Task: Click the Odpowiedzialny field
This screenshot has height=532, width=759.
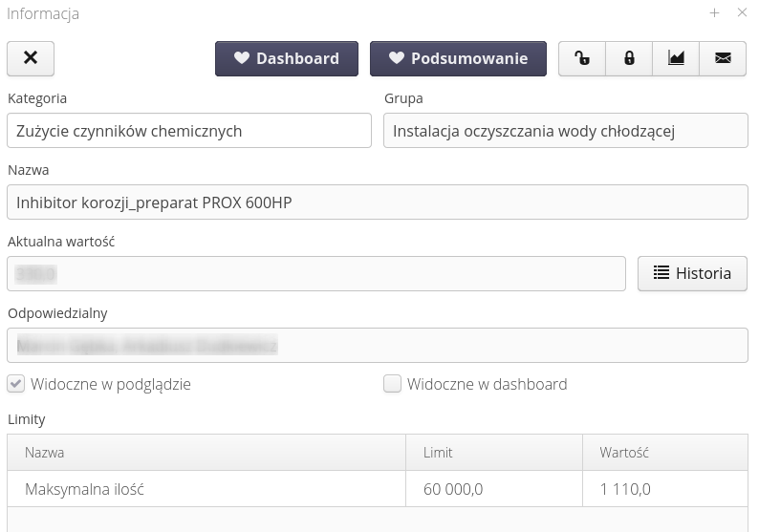Action: pos(377,345)
